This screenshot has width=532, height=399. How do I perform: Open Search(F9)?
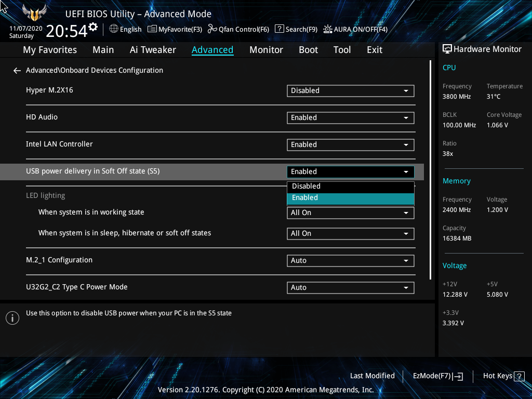[x=296, y=29]
